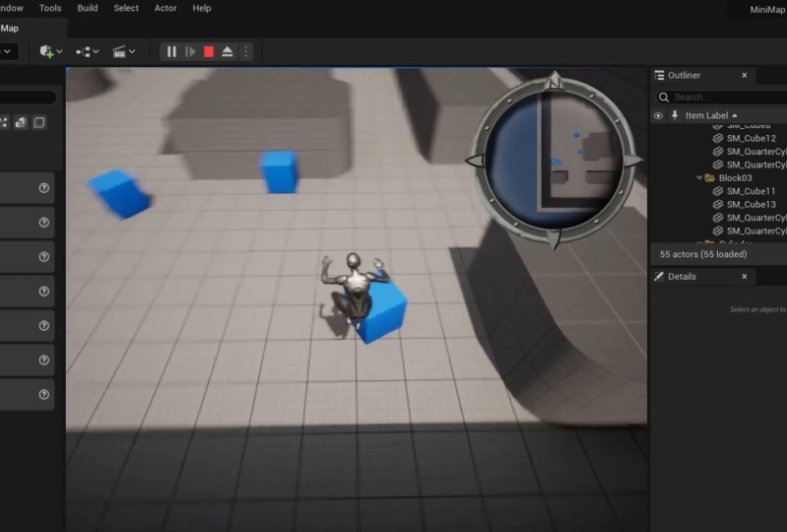Open the Help menu
787x532 pixels.
point(202,8)
